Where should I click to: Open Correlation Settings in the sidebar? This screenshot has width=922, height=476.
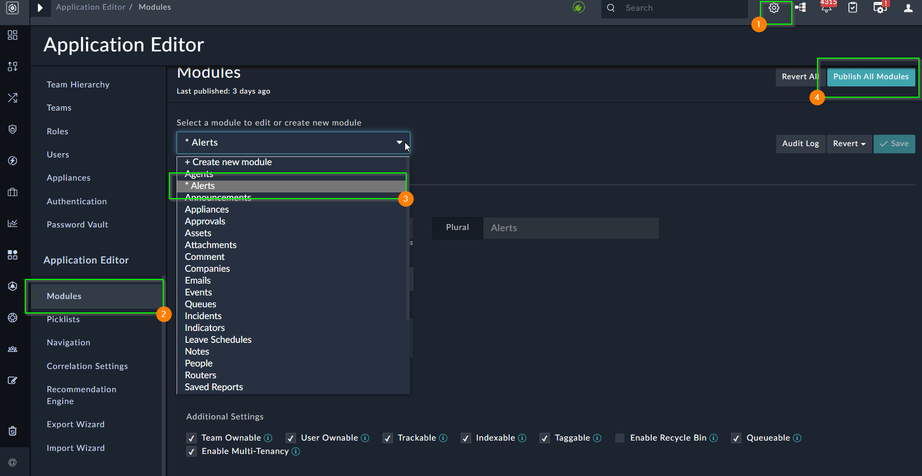point(87,366)
